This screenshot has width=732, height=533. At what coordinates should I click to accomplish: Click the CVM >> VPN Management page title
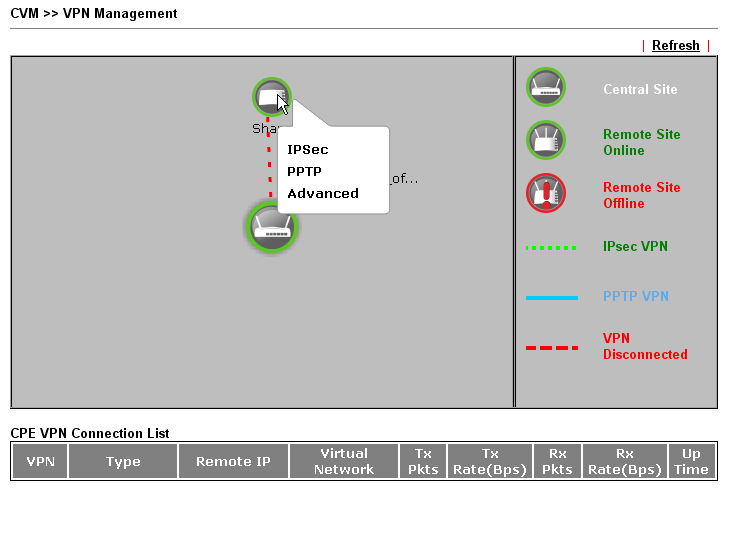(x=94, y=14)
